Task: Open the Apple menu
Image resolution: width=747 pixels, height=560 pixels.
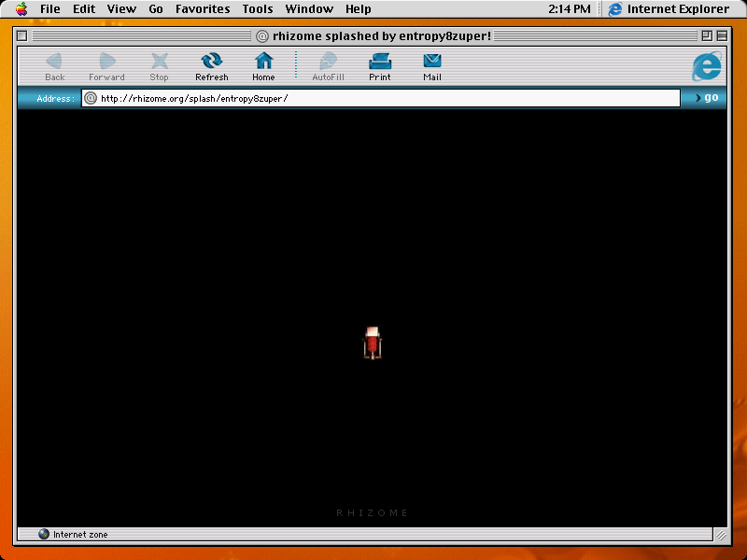Action: click(21, 8)
